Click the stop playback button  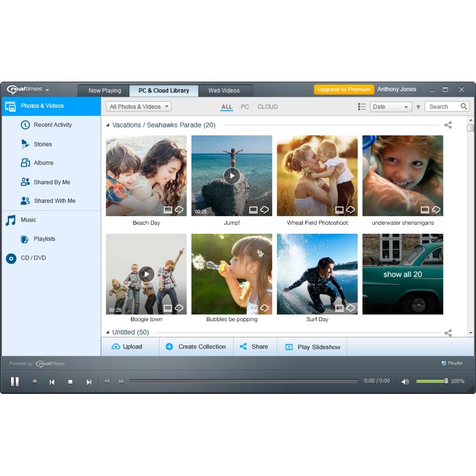pyautogui.click(x=70, y=382)
